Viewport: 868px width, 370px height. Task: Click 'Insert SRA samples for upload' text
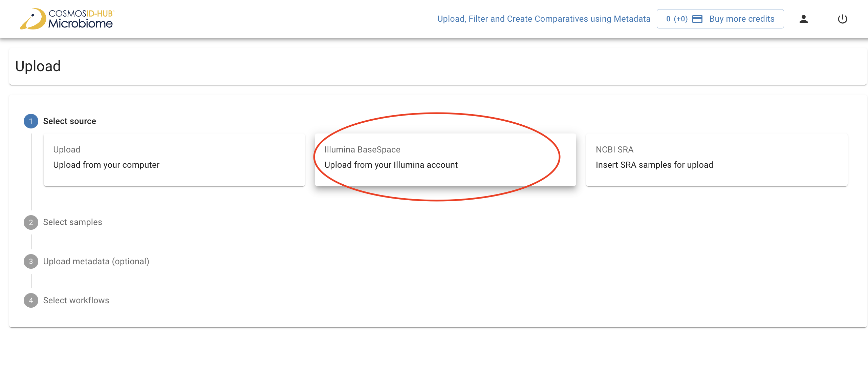click(654, 165)
